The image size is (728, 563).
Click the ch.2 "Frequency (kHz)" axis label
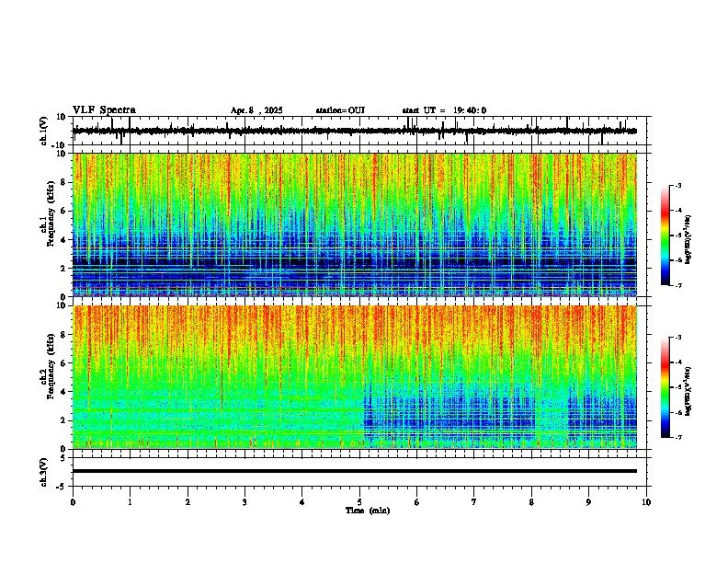click(51, 366)
